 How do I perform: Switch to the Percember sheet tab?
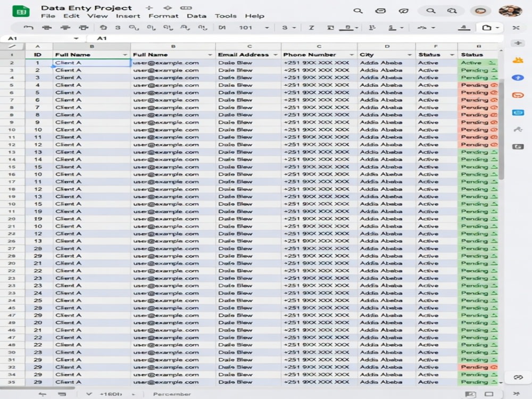[x=172, y=394]
